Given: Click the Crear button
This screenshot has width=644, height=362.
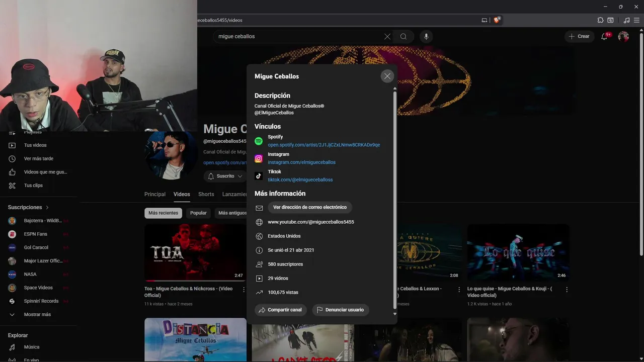Looking at the screenshot, I should pos(579,36).
